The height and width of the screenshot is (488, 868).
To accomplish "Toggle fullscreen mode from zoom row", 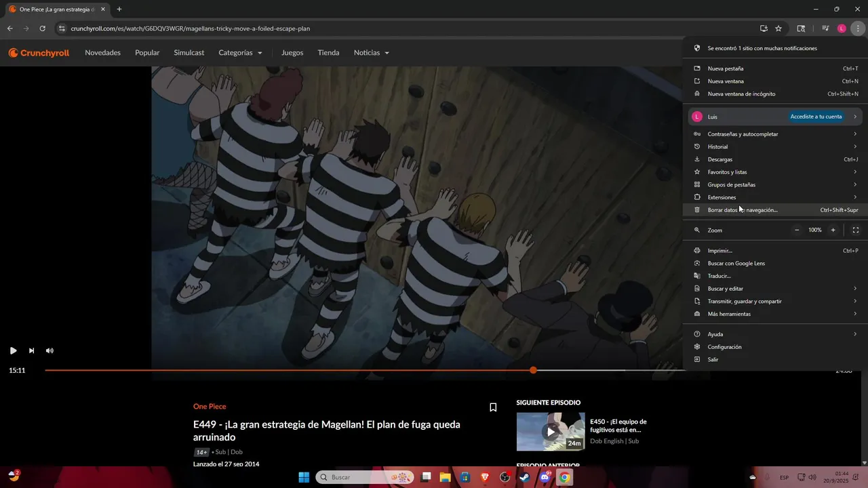I will pos(855,230).
